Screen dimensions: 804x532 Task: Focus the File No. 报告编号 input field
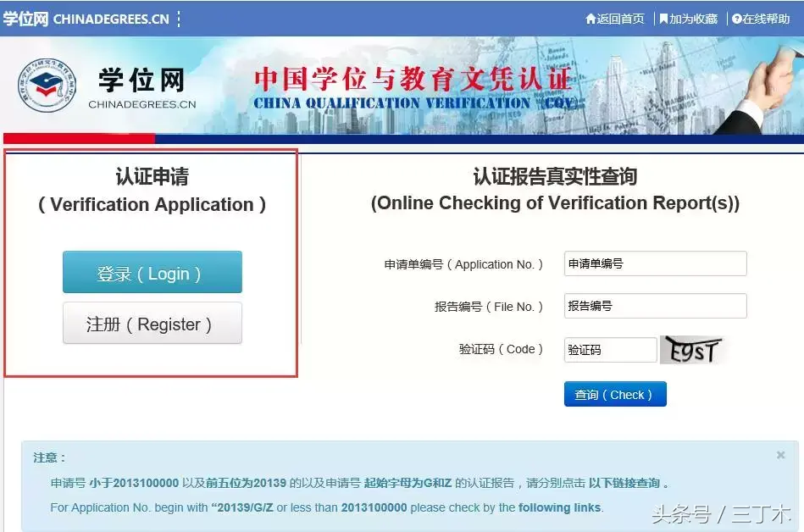point(655,306)
